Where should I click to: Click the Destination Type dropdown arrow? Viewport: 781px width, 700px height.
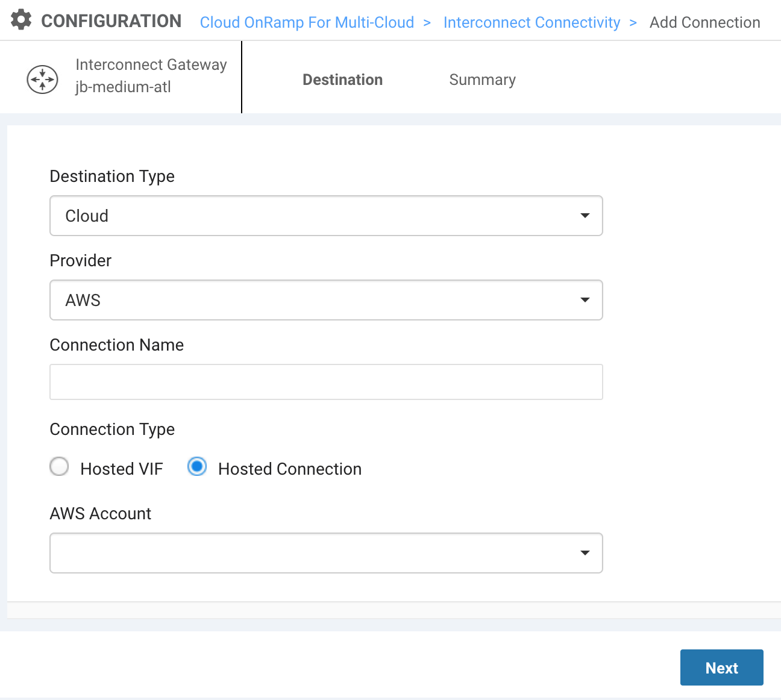584,216
